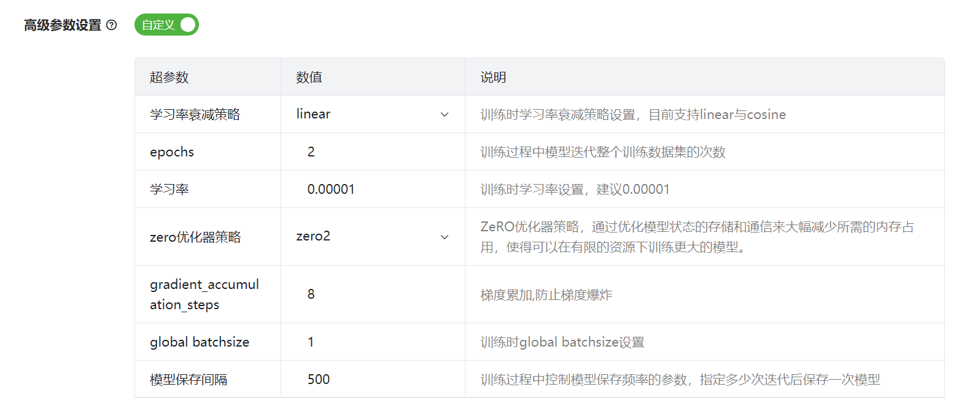Click the help icon next to 高级参数设置
The image size is (980, 411).
click(111, 25)
